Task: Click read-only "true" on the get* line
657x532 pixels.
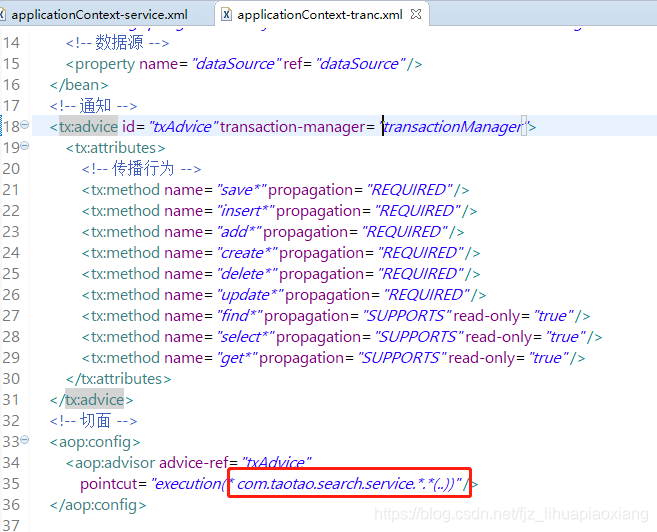Action: point(548,358)
